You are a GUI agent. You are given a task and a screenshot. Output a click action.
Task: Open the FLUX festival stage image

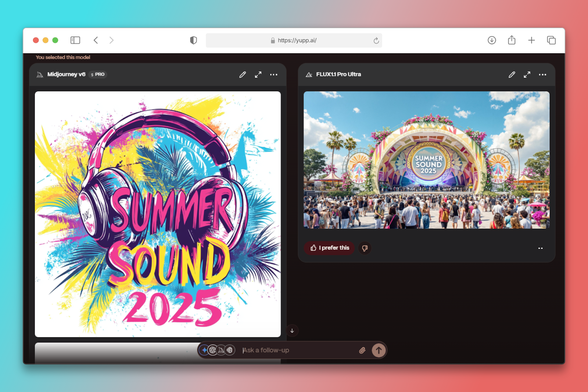coord(426,160)
